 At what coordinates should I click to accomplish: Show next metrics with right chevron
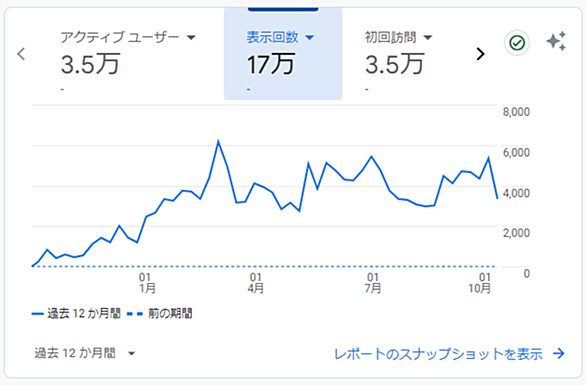[x=481, y=54]
